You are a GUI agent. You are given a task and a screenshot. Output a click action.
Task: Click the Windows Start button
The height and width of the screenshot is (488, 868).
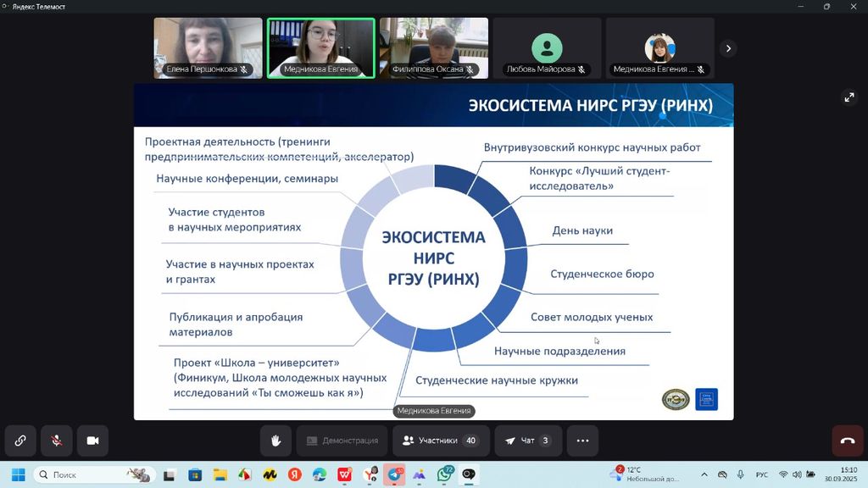pyautogui.click(x=18, y=475)
